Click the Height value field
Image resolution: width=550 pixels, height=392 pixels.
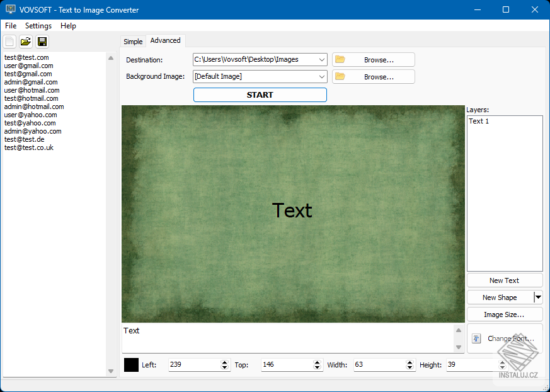tap(472, 365)
